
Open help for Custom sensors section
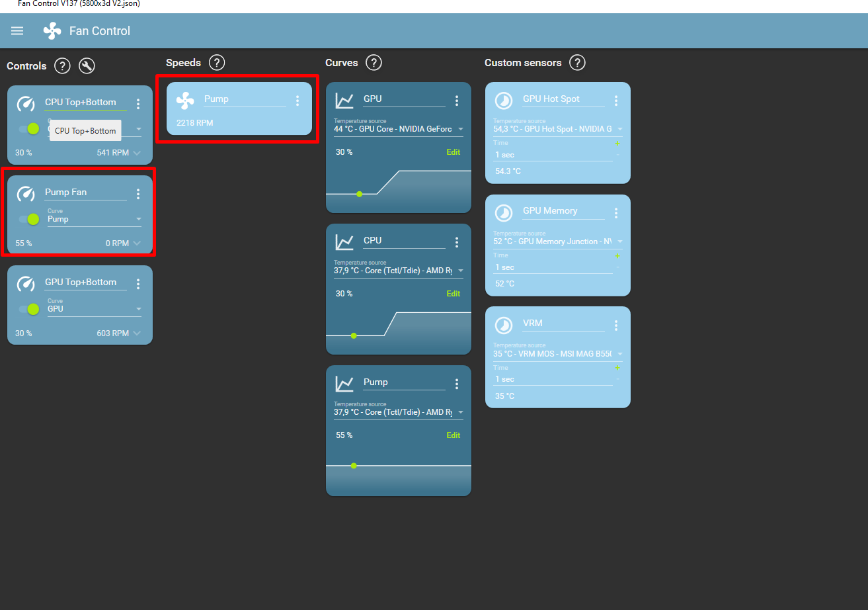(x=578, y=63)
